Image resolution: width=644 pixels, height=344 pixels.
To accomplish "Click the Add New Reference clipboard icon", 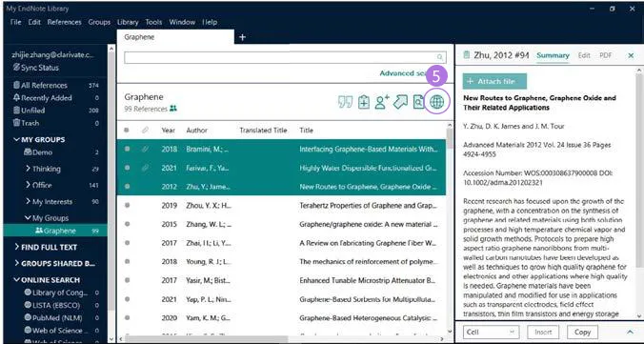I will [x=364, y=102].
